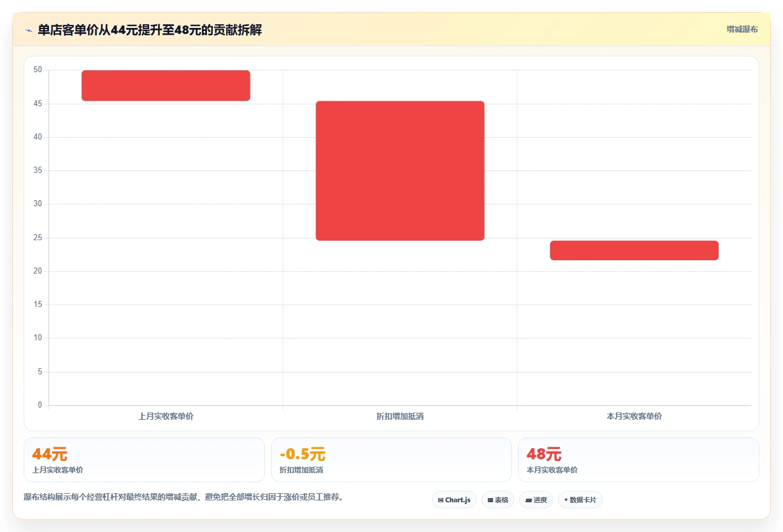Click the 本月实收客单价 caption under 48元
Image resolution: width=783 pixels, height=532 pixels.
click(552, 470)
